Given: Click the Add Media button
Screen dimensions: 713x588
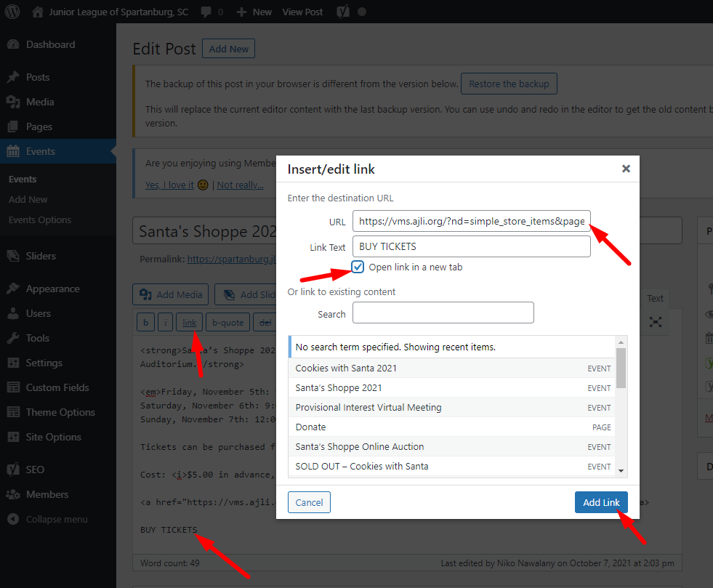Looking at the screenshot, I should [171, 294].
